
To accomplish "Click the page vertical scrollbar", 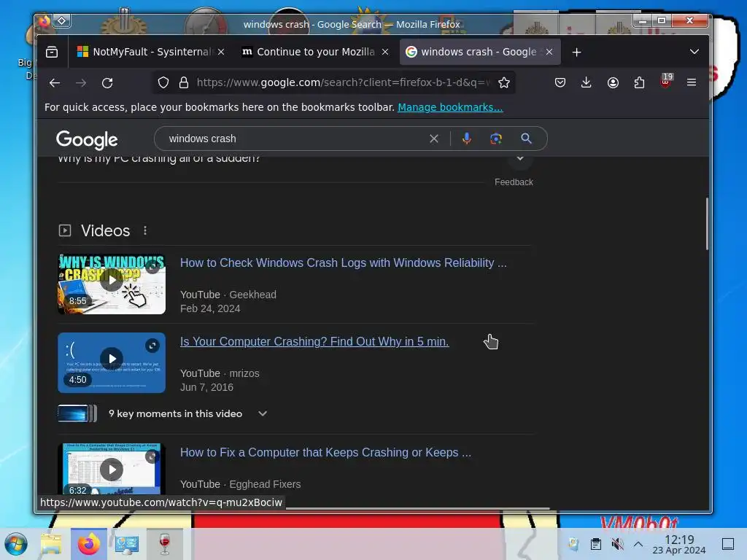I will [707, 224].
